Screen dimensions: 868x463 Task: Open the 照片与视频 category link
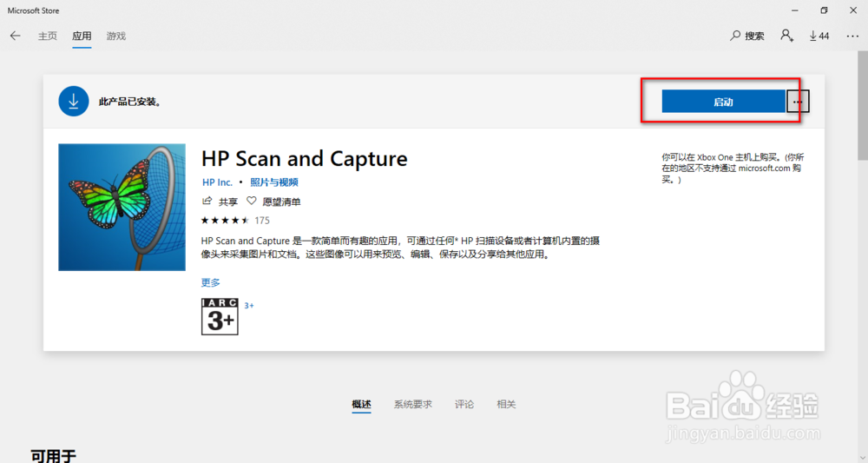[274, 182]
